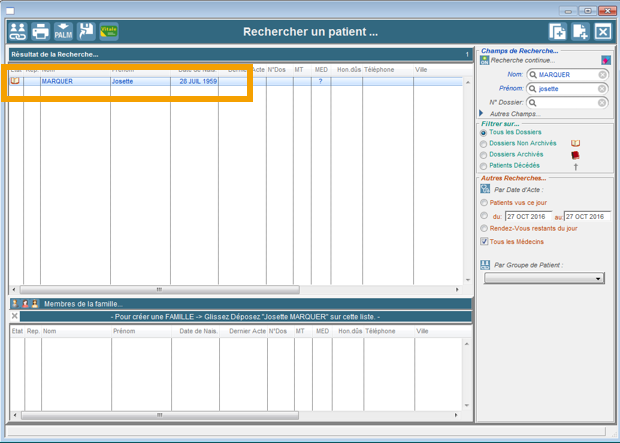The image size is (620, 443).
Task: Click the duplicate file icon in header
Action: click(x=558, y=32)
